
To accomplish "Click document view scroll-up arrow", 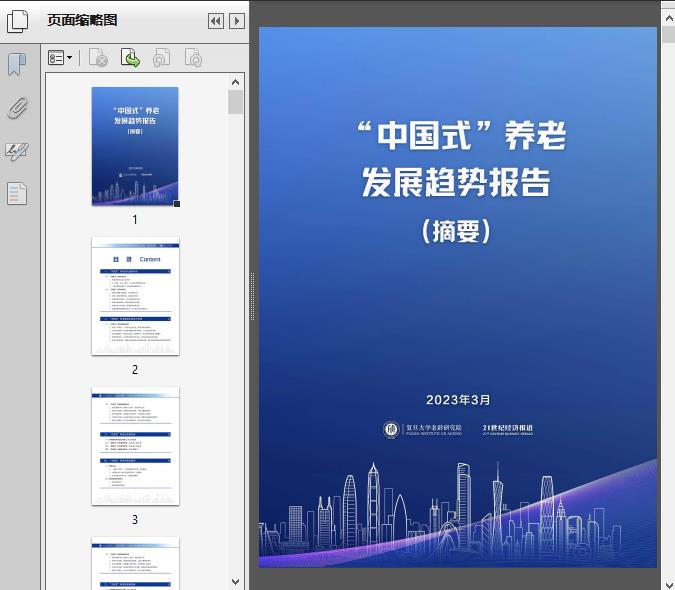I will click(669, 19).
